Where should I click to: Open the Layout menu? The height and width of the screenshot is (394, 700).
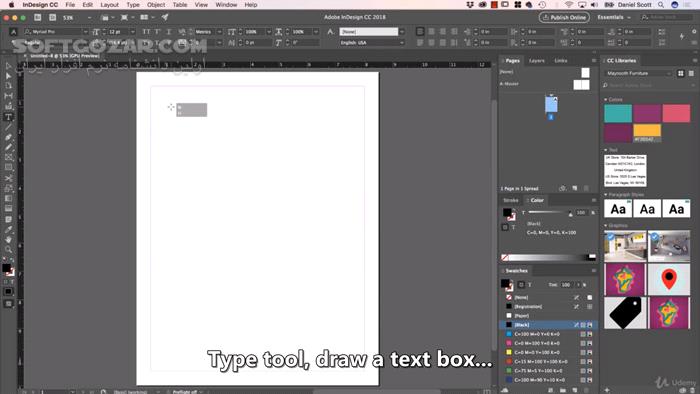click(x=109, y=4)
